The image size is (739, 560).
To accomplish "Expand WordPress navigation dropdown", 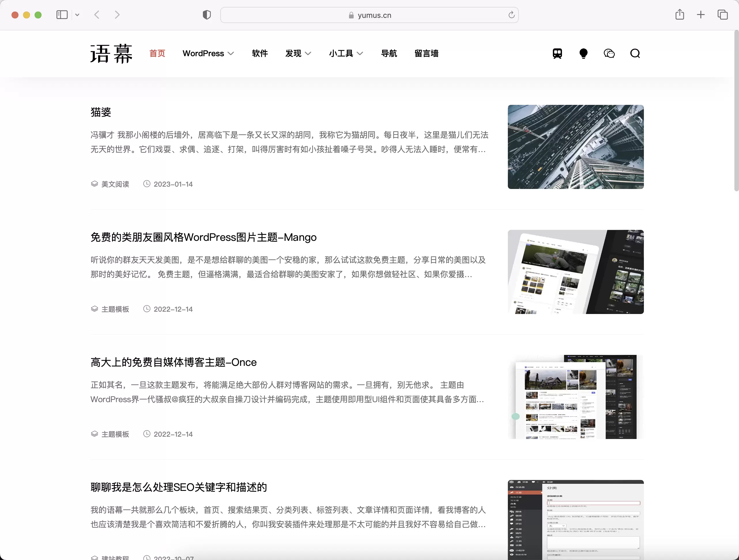I will 208,53.
